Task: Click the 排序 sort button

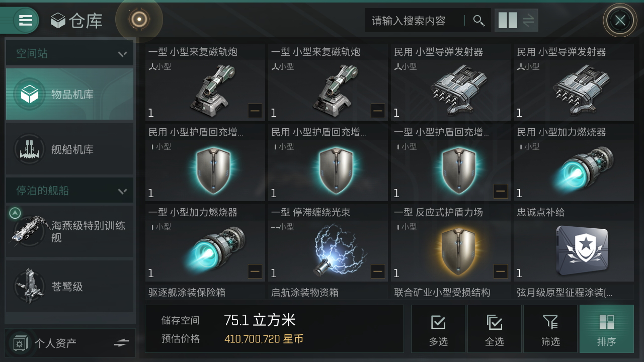Action: tap(606, 329)
